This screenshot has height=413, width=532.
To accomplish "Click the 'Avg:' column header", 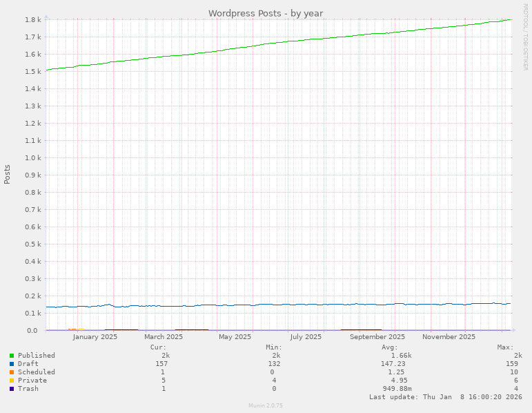I will tap(389, 347).
